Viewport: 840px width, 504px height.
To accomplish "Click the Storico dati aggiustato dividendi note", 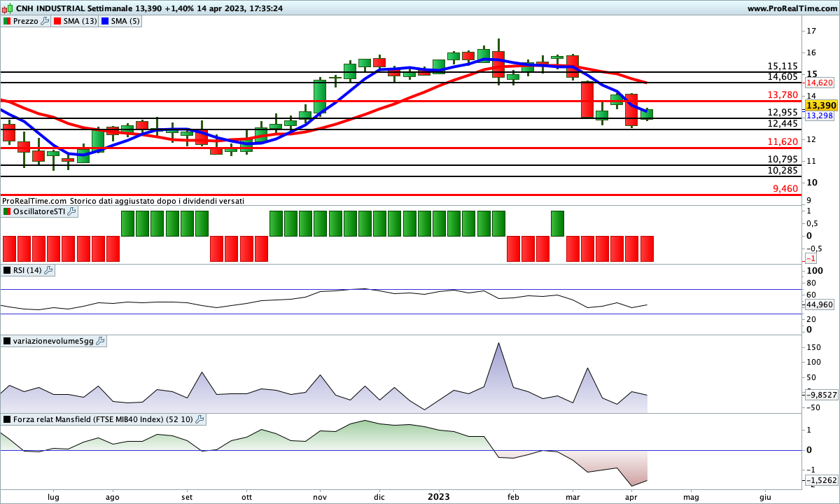I will click(x=157, y=201).
